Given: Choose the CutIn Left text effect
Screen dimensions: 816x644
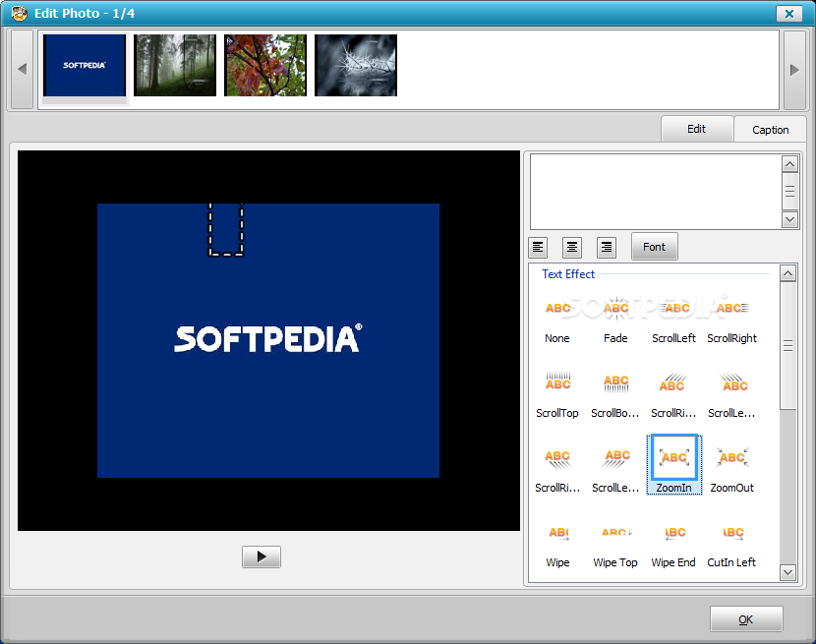Looking at the screenshot, I should [x=732, y=544].
